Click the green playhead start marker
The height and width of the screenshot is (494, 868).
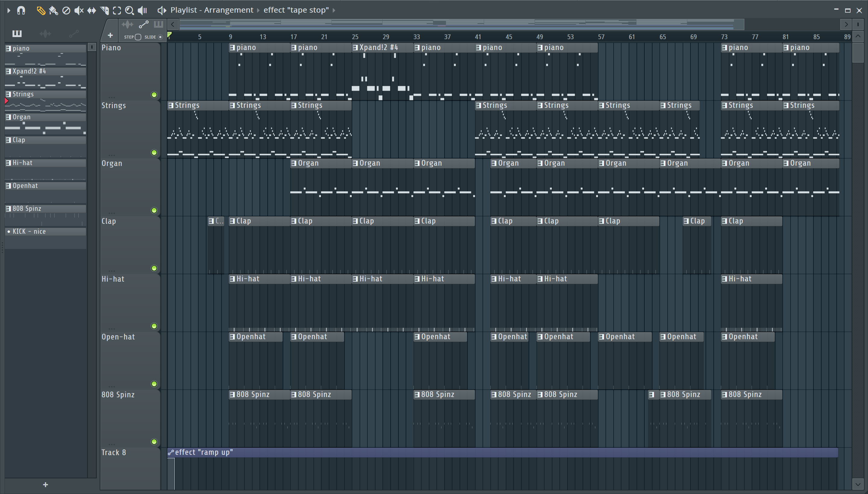click(169, 34)
